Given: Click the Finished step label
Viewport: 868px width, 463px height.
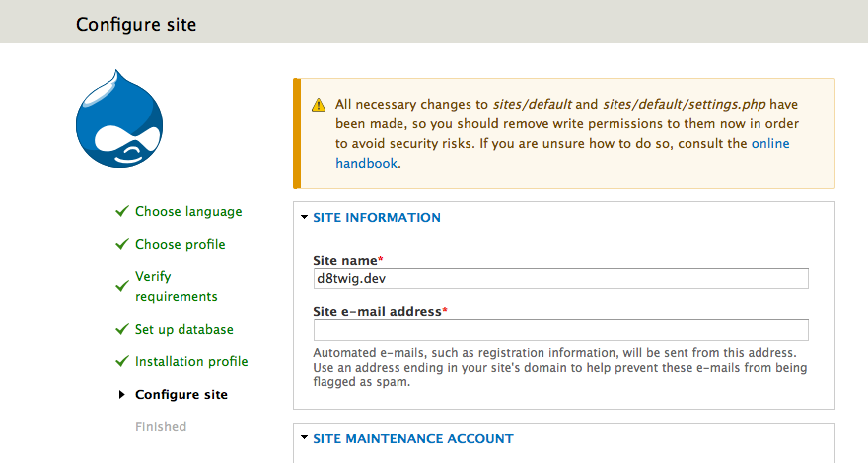Looking at the screenshot, I should pos(161,427).
